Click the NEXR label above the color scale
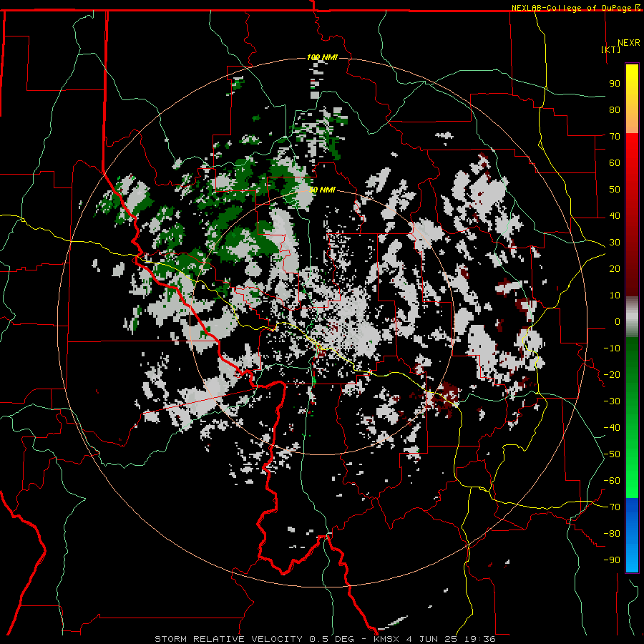This screenshot has height=644, width=644. [629, 43]
